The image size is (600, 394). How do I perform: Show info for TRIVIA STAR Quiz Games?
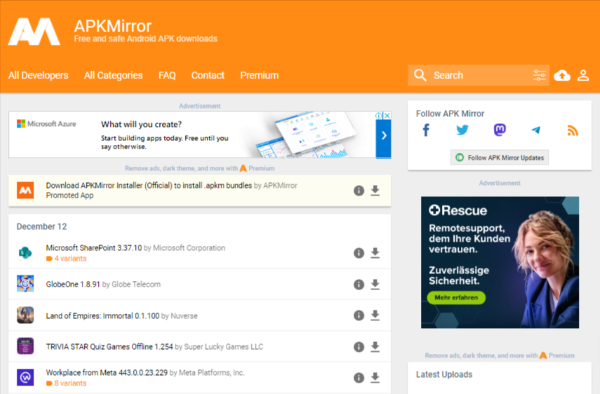[359, 347]
